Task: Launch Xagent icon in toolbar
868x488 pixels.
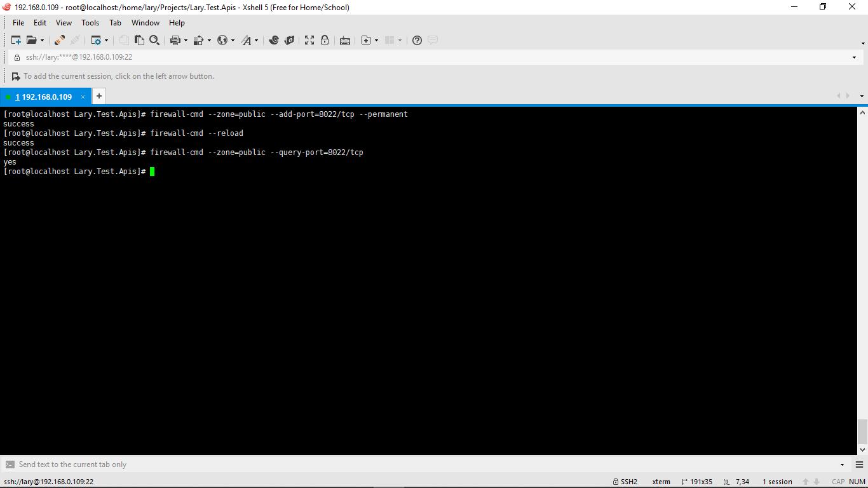Action: pyautogui.click(x=289, y=40)
